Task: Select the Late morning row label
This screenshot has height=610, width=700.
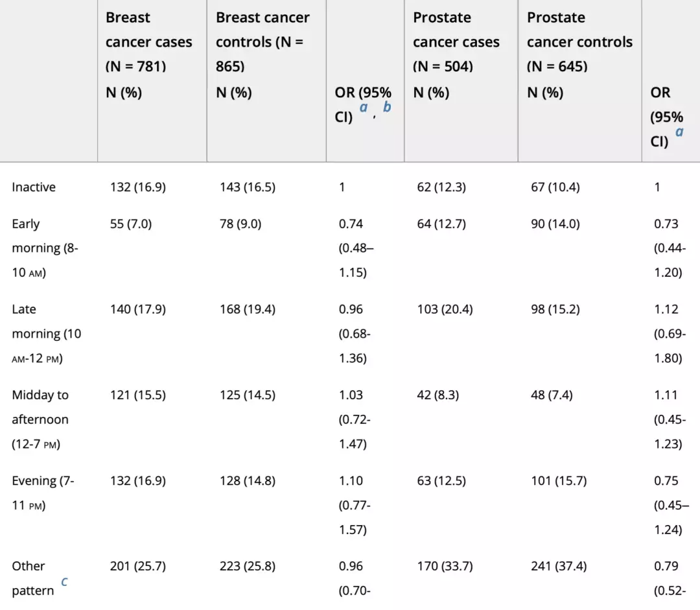Action: tap(46, 334)
